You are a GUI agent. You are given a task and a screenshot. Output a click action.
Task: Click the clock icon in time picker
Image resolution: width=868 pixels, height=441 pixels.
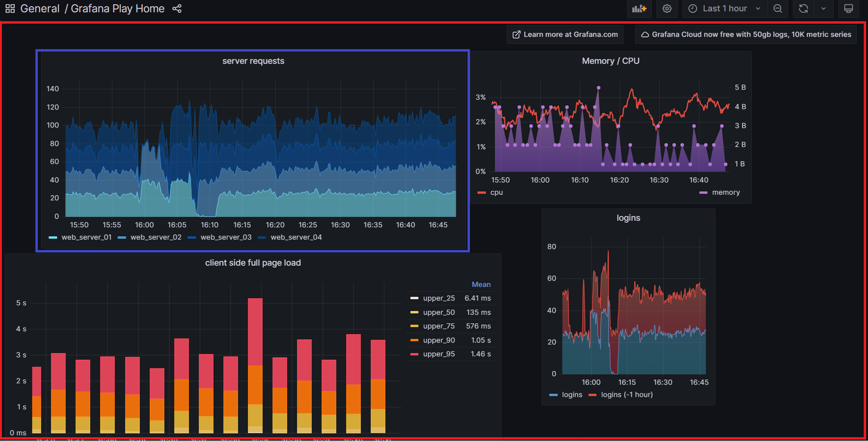click(693, 9)
